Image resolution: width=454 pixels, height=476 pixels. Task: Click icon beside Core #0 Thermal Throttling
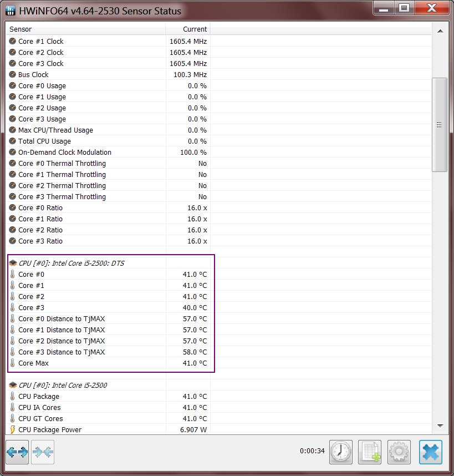pyautogui.click(x=12, y=163)
